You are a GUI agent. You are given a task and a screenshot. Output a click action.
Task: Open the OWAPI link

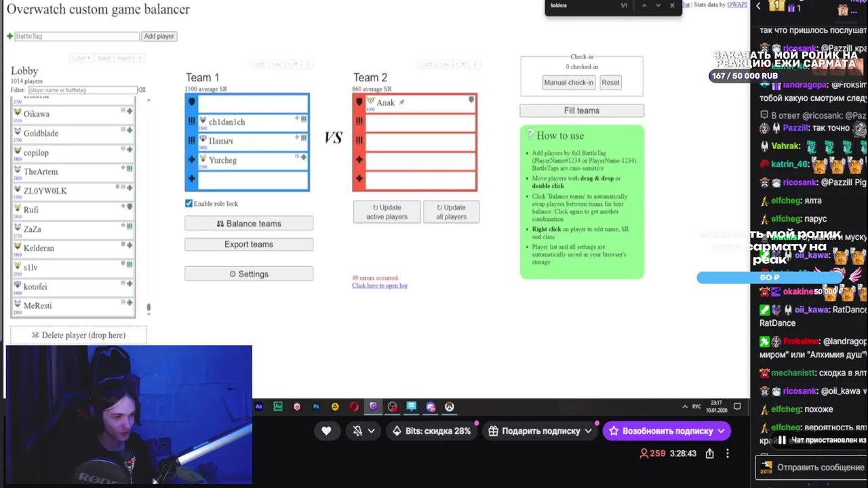point(736,5)
